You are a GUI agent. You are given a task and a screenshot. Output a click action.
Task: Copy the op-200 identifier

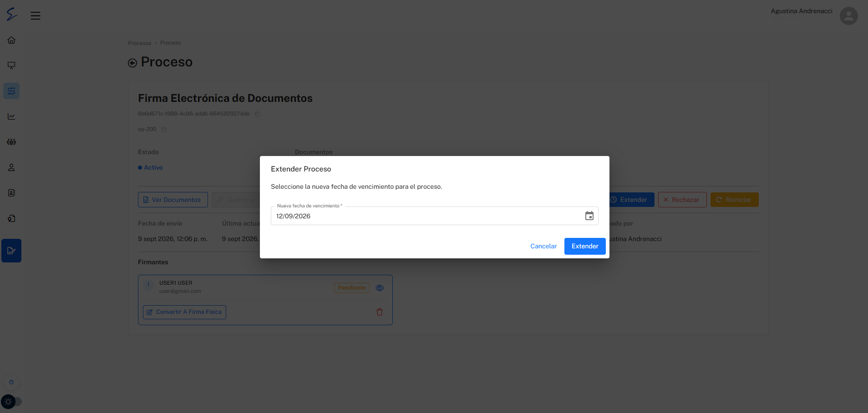click(164, 130)
